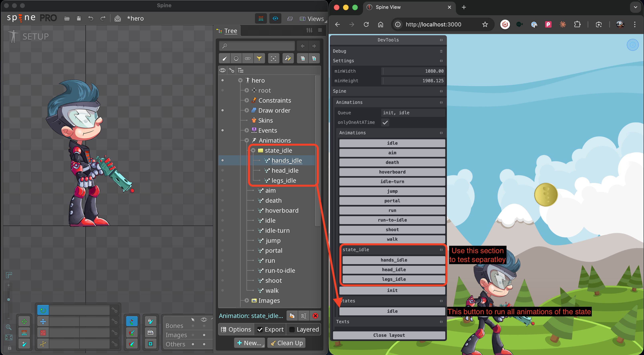The height and width of the screenshot is (355, 644).
Task: Click the Undo icon in the toolbar
Action: (90, 18)
